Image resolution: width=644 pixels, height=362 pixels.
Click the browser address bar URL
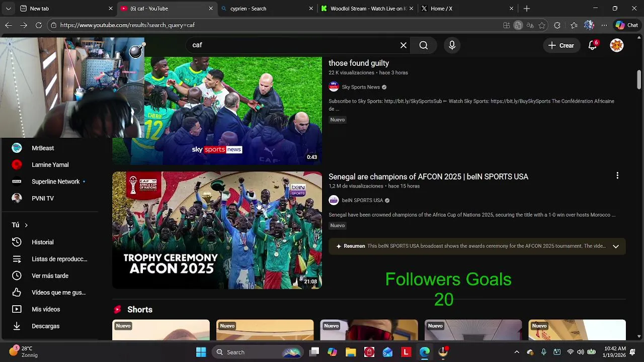pyautogui.click(x=127, y=25)
